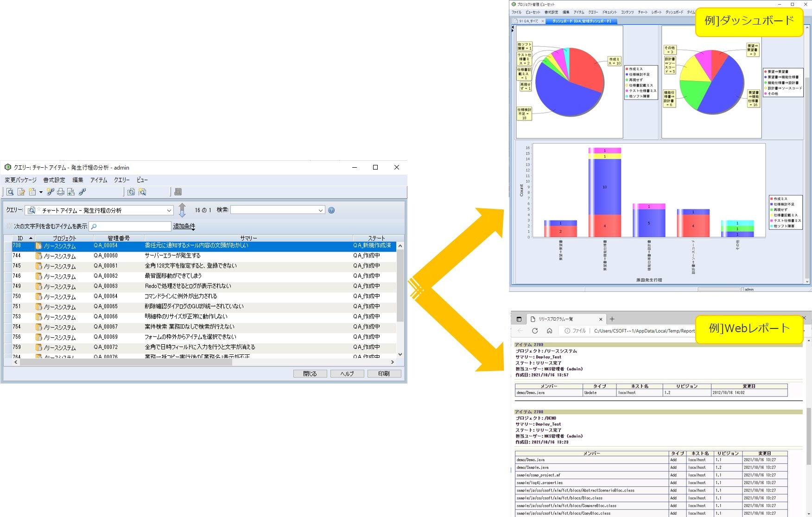812x517 pixels.
Task: Open the 書式設定 menu in query window
Action: (54, 180)
